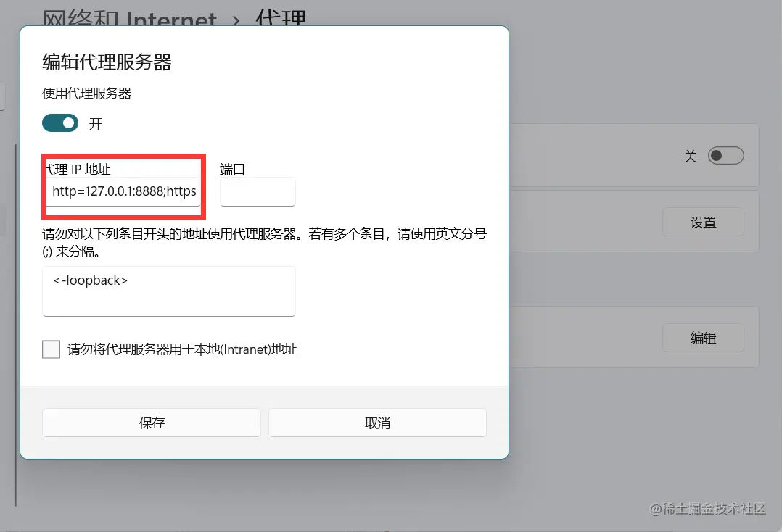This screenshot has height=532, width=782.
Task: Click the 编辑 button in the background
Action: point(703,338)
